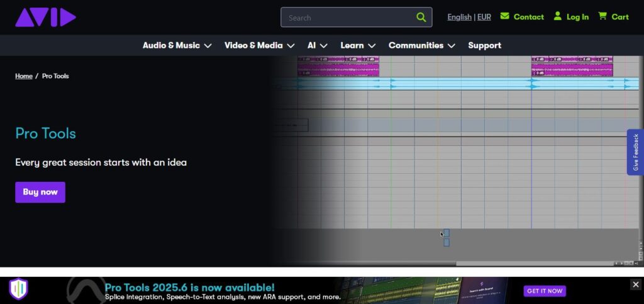Click the Splice integration description text
The height and width of the screenshot is (304, 644).
tap(223, 296)
